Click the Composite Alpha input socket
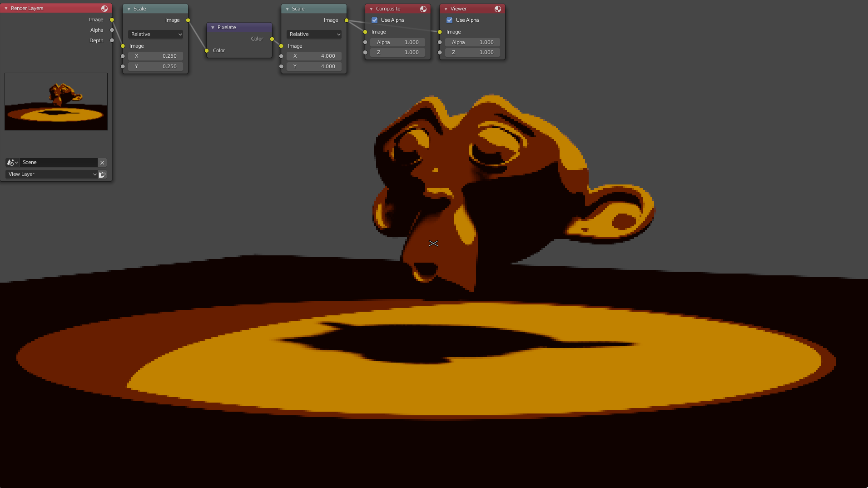 (x=365, y=42)
